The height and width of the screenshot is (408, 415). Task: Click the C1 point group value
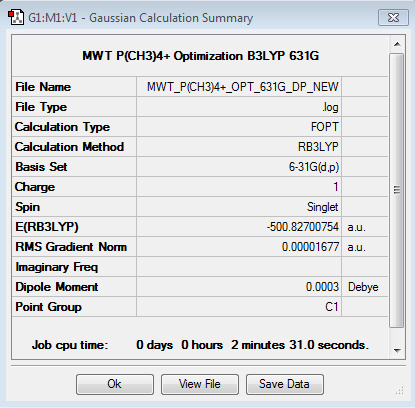332,307
